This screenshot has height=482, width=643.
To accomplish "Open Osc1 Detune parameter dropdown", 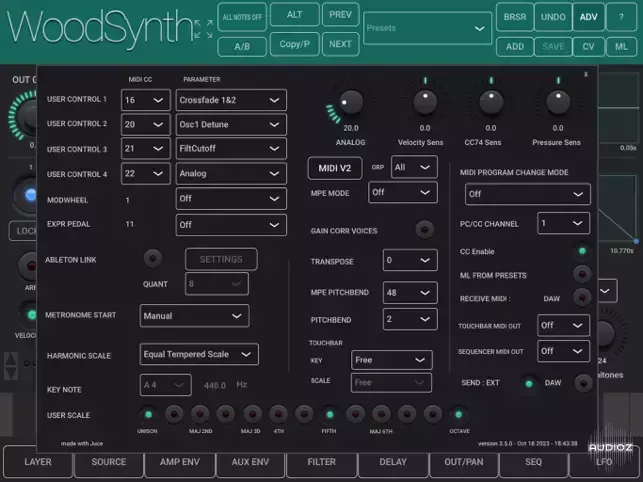I will point(231,124).
